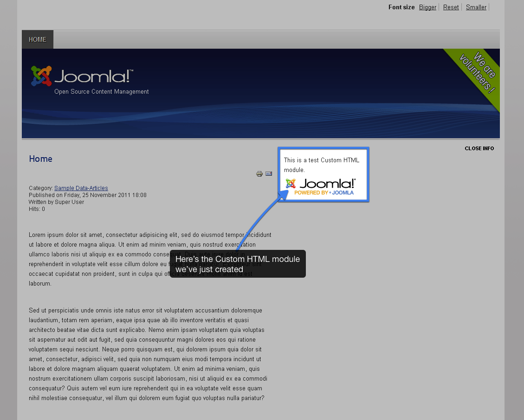Click the print article icon
This screenshot has height=420, width=524.
[259, 173]
